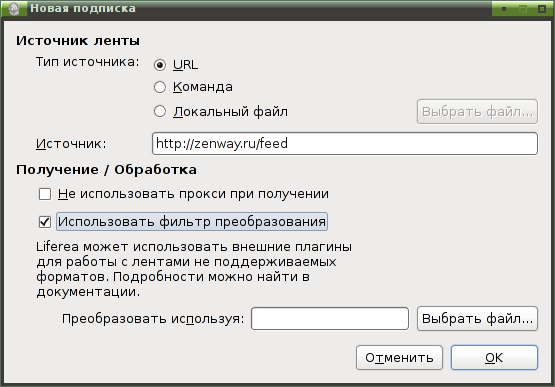555x387 pixels.
Task: Confirm the subscription with OK
Action: [x=494, y=358]
